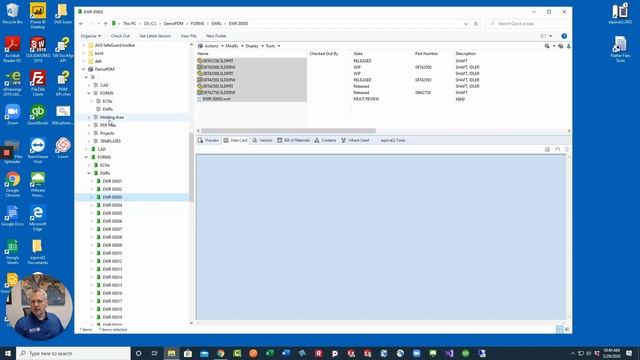Viewport: 640px width, 360px height.
Task: Click the folder tree vertical scrollbar
Action: (191, 167)
